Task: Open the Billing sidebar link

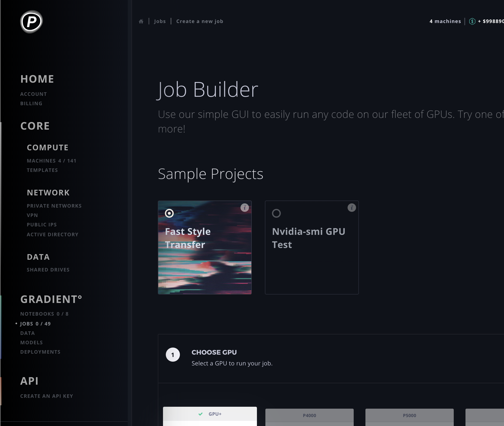Action: pos(31,104)
